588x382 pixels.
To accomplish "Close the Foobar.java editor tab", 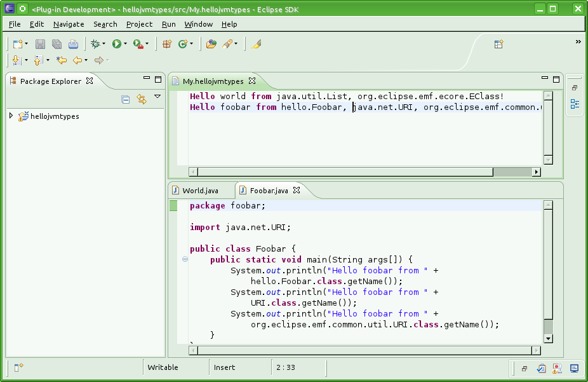I will click(297, 190).
